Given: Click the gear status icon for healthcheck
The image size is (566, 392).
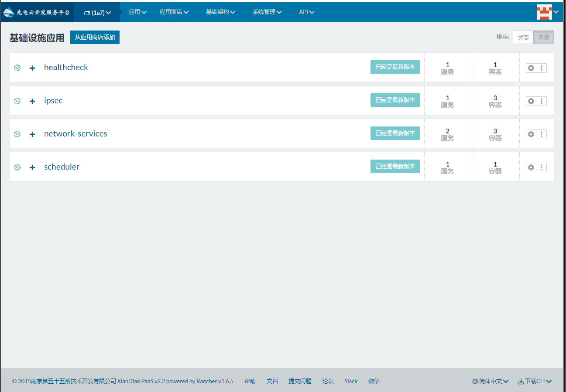Looking at the screenshot, I should pyautogui.click(x=17, y=68).
